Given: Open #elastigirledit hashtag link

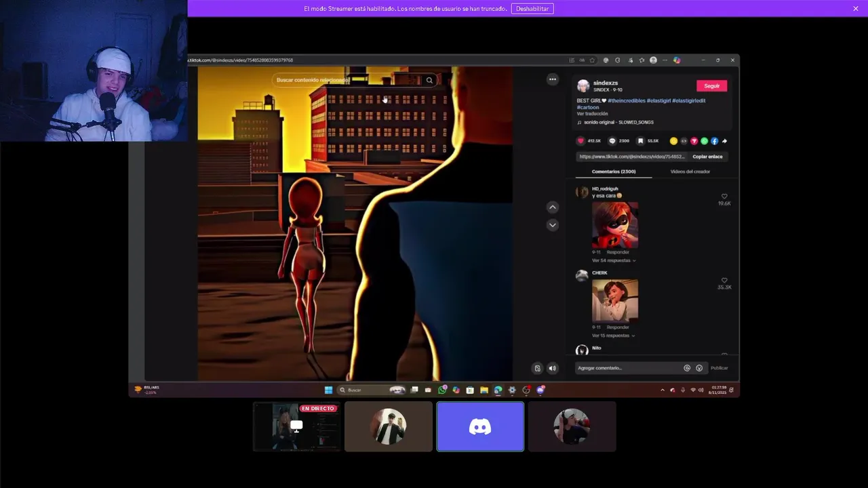Looking at the screenshot, I should pyautogui.click(x=688, y=100).
